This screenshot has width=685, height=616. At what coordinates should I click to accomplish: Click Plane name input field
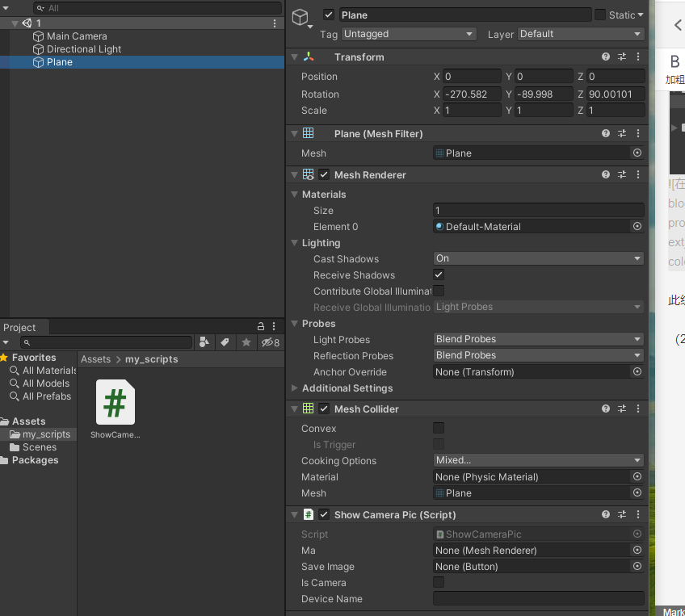tap(465, 15)
